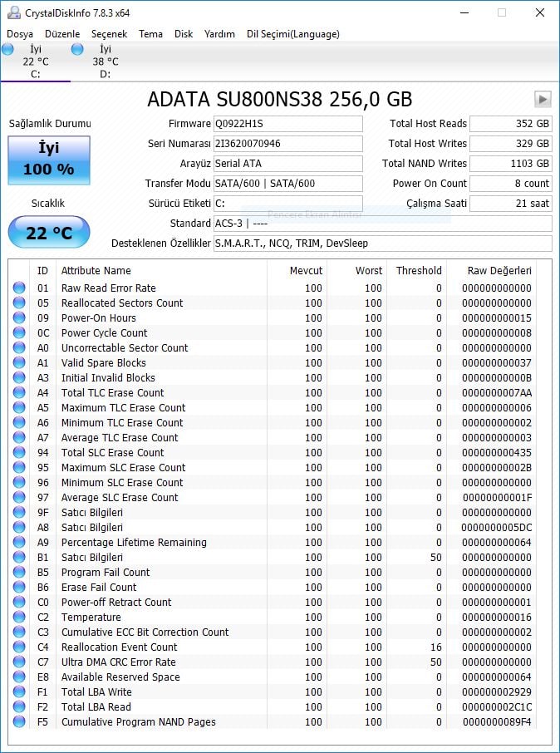The image size is (560, 753).
Task: Select the 'ADATA SU800NS38 256,0 GB' title
Action: (279, 100)
